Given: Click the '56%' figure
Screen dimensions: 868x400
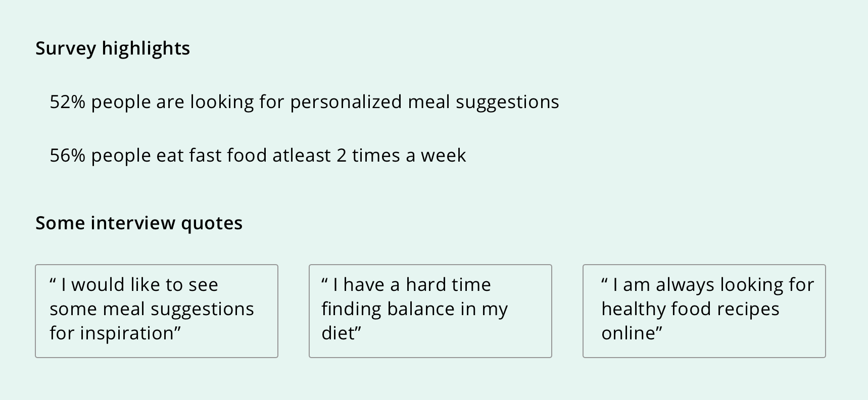Looking at the screenshot, I should (68, 156).
